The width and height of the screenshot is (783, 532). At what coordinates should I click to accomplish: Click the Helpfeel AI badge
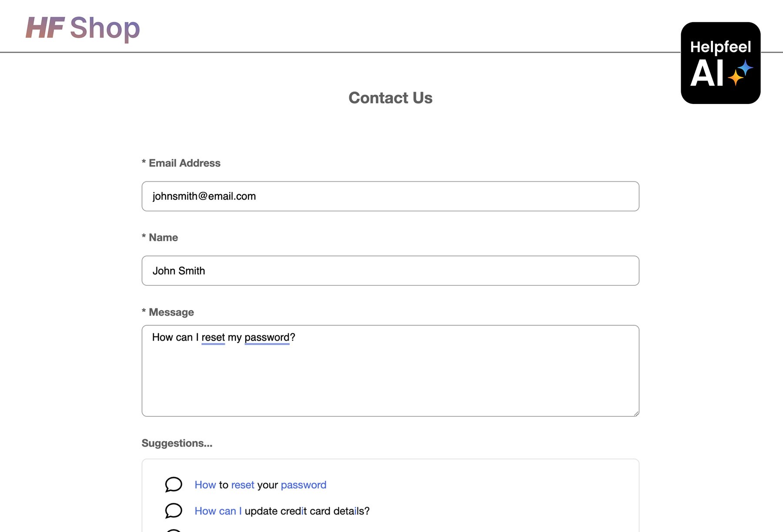pos(721,63)
